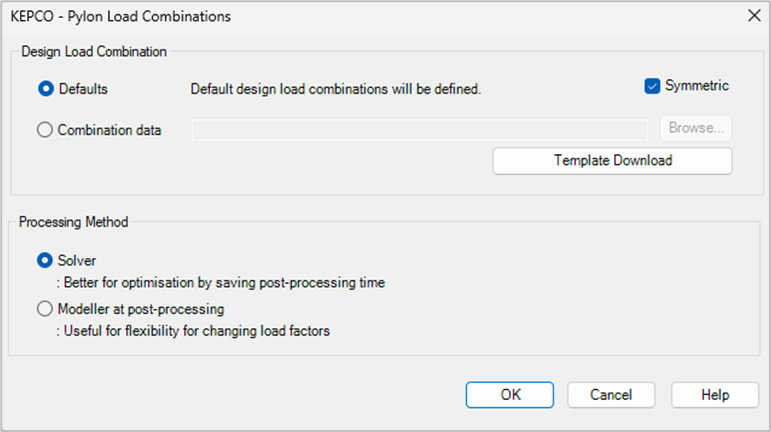Pick Modeller at post-processing radio option
Viewport: 771px width, 432px height.
click(x=45, y=310)
